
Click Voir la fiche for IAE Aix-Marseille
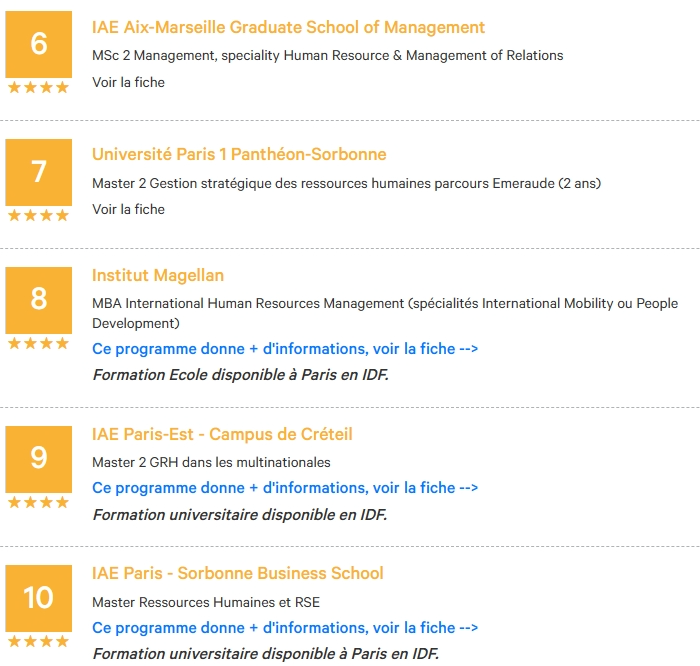tap(128, 82)
